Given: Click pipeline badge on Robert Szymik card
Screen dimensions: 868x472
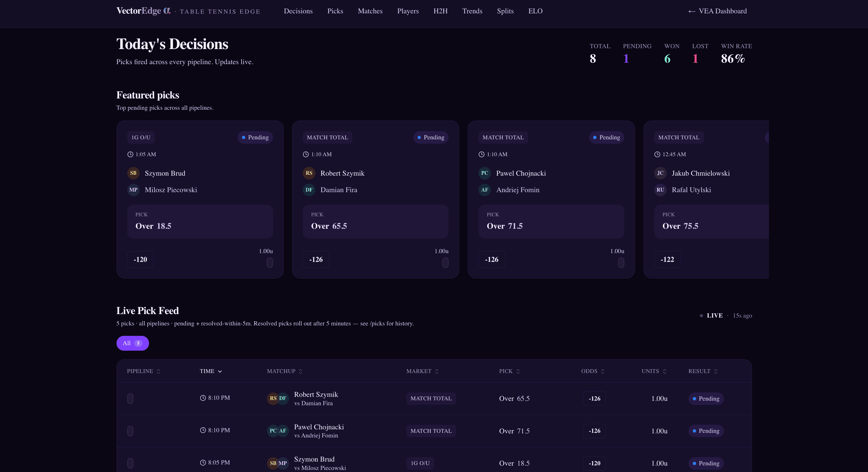Looking at the screenshot, I should [x=445, y=263].
